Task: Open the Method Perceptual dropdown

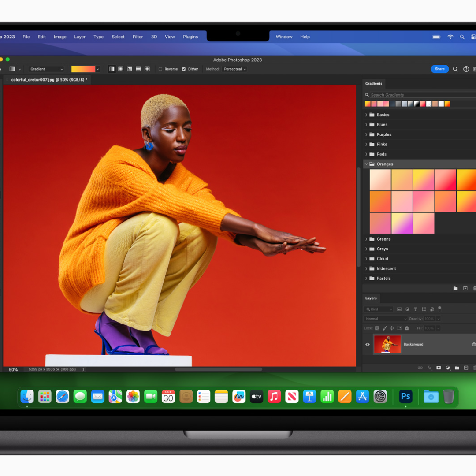Action: point(234,69)
